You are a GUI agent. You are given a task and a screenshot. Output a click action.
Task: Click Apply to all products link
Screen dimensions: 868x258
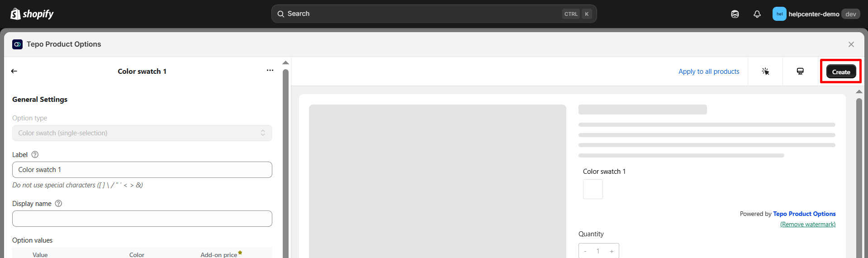pyautogui.click(x=709, y=72)
